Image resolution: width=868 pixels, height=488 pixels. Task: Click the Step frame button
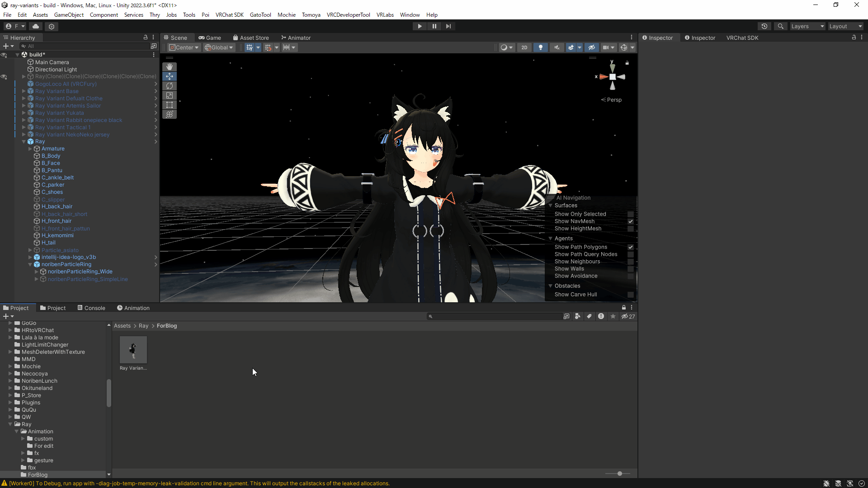[448, 26]
